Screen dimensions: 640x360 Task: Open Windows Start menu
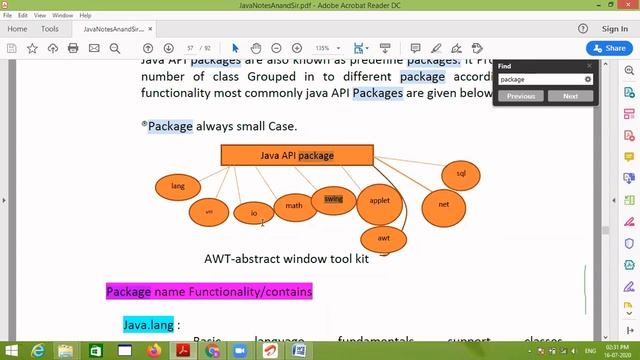11,351
